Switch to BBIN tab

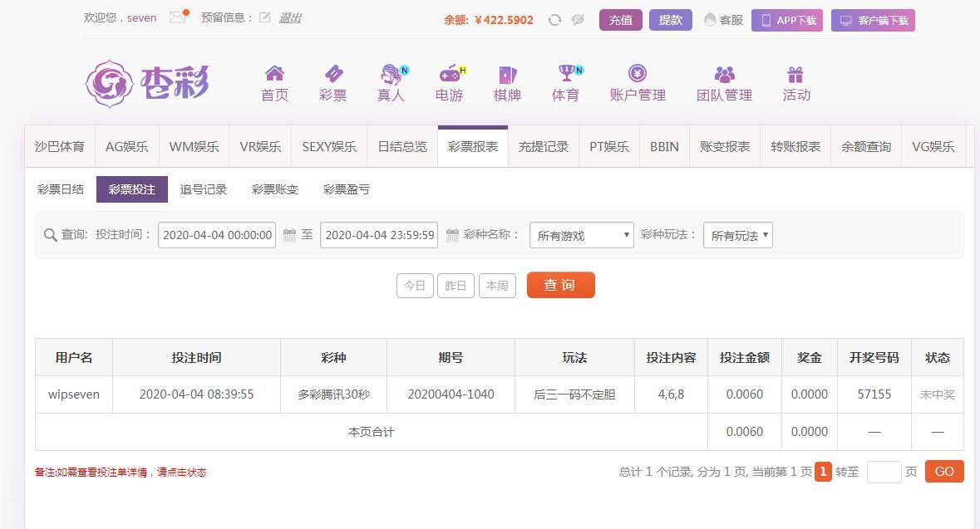point(664,147)
